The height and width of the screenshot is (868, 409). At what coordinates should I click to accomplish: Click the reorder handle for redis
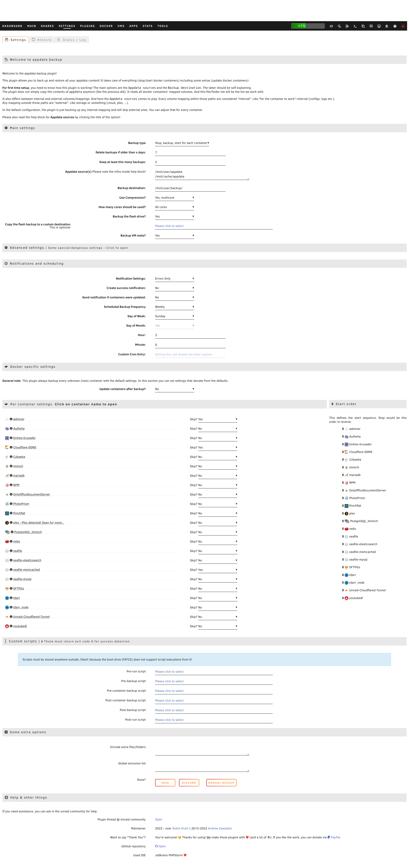pos(343,529)
